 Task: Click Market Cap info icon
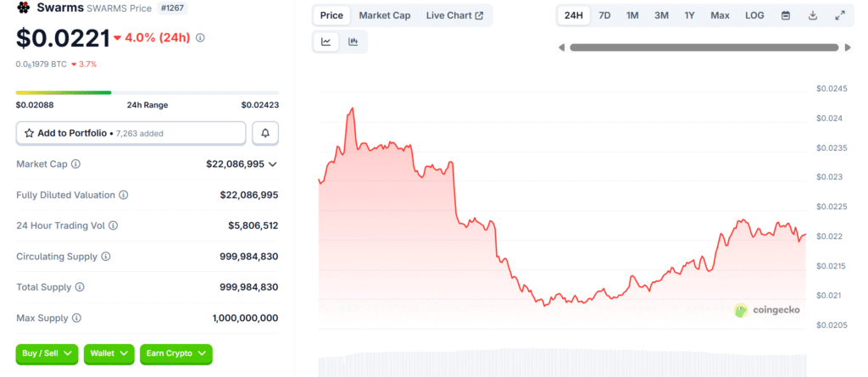coord(75,164)
